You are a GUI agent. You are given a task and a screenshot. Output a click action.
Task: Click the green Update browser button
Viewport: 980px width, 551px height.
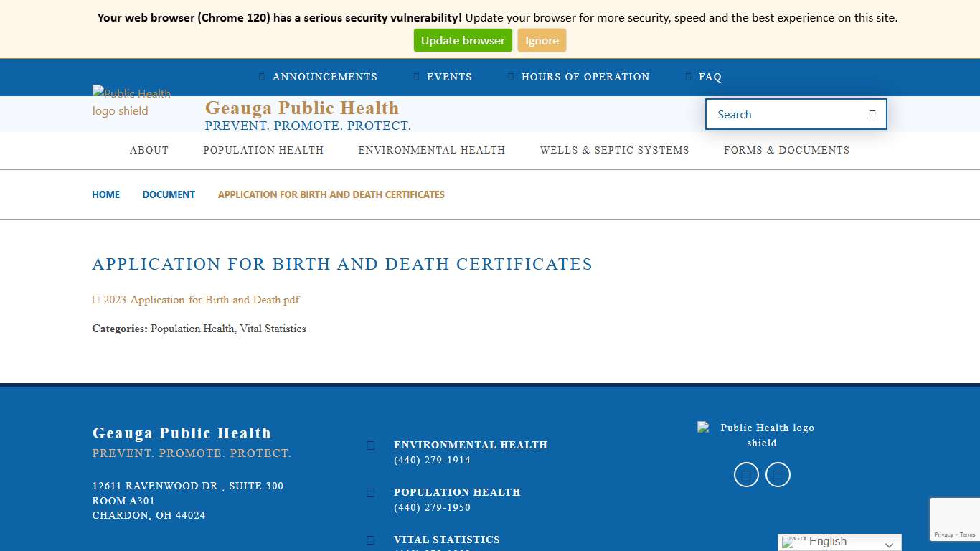[x=463, y=40]
